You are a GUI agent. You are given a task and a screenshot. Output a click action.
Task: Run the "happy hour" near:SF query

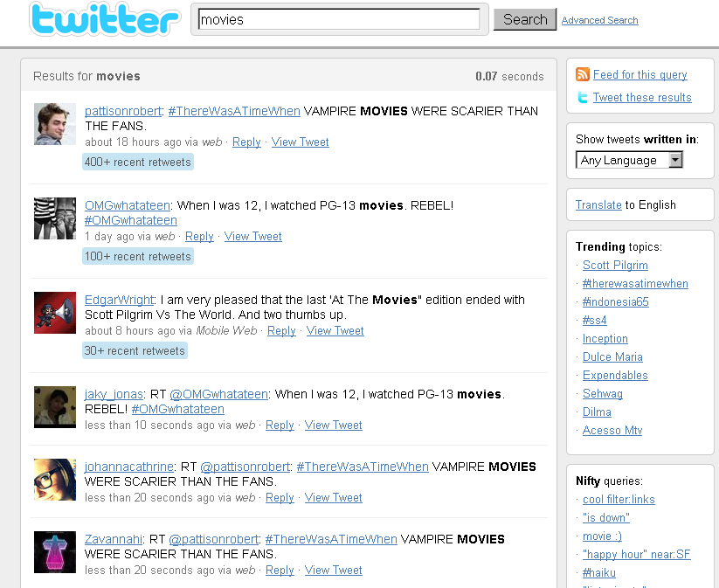[636, 554]
